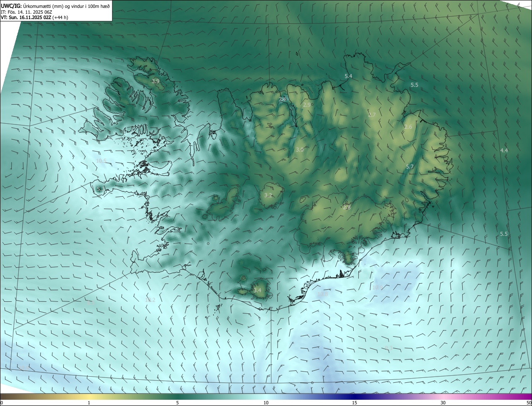Select the 3.2 value over the glacier
This screenshot has width=532, height=406.
click(268, 195)
